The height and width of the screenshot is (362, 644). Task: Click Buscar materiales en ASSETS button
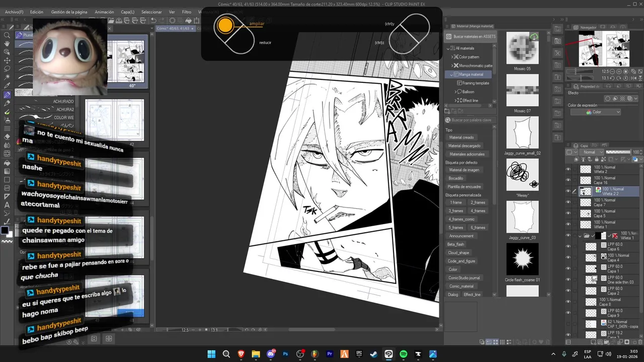(x=470, y=37)
